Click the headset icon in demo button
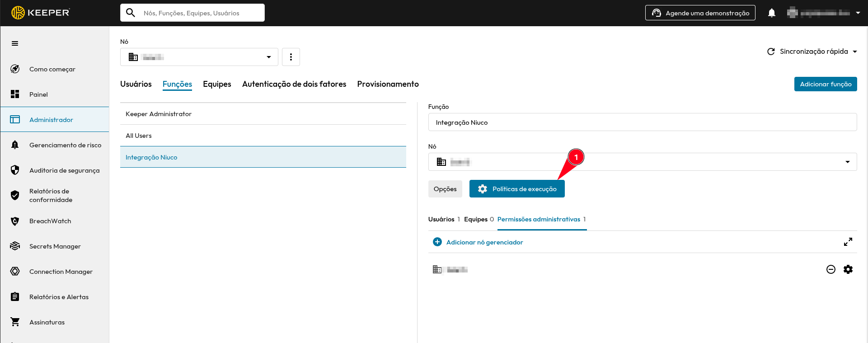The image size is (868, 343). (657, 13)
